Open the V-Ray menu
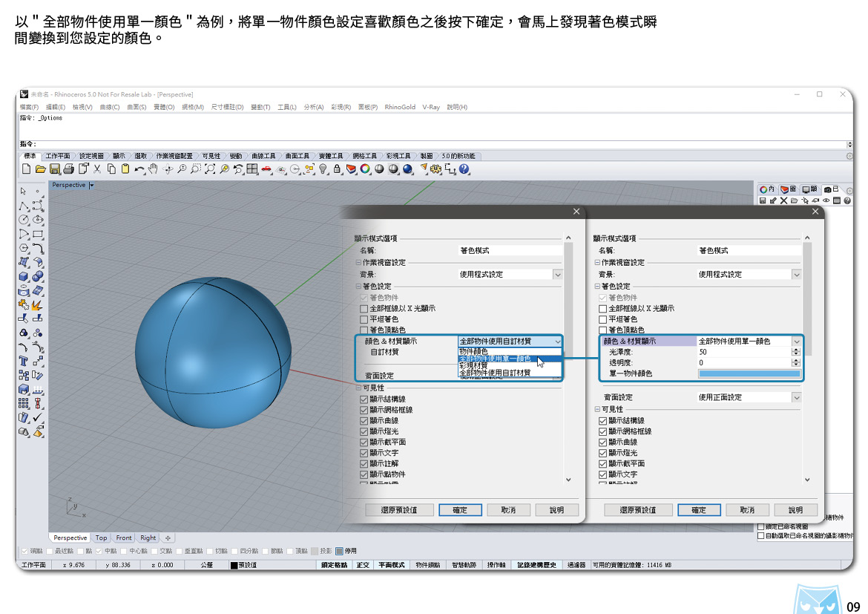868x614 pixels. click(431, 107)
